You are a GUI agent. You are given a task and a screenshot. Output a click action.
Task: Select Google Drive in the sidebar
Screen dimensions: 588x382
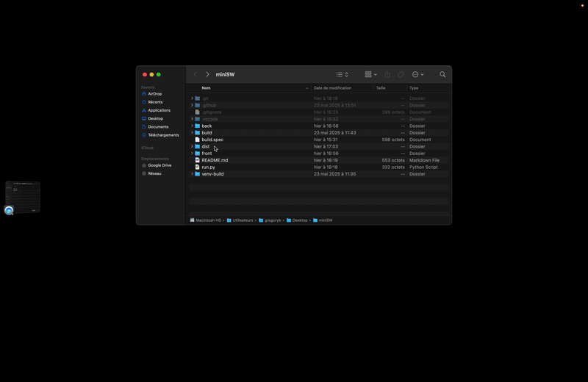159,165
